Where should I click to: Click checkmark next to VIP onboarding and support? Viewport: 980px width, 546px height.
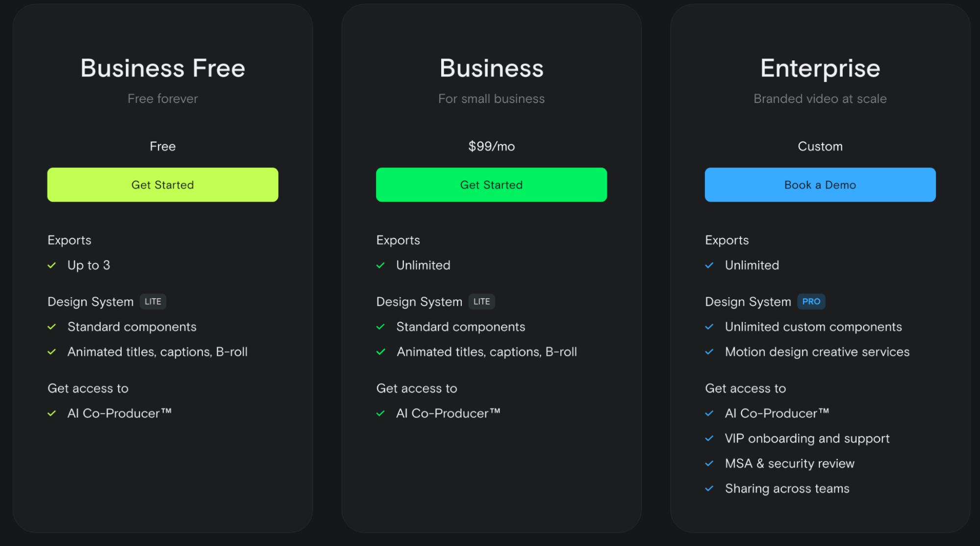pos(709,439)
